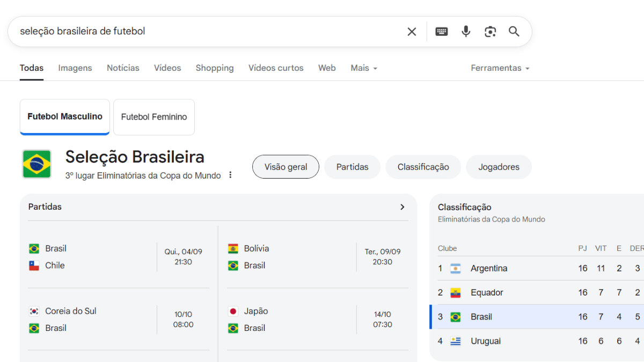The height and width of the screenshot is (362, 644).
Task: Click the Argentina flag in standings
Action: point(456,268)
